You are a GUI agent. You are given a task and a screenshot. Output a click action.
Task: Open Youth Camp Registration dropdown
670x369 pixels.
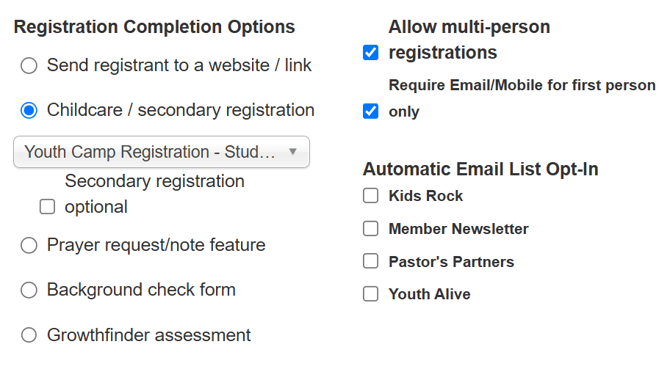coord(162,152)
